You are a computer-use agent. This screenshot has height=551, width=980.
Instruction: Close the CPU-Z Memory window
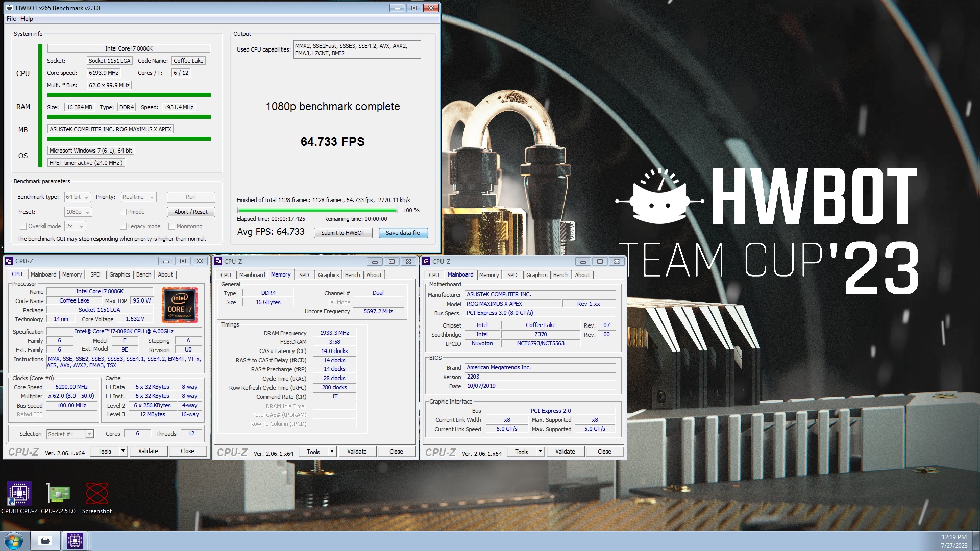pyautogui.click(x=408, y=261)
